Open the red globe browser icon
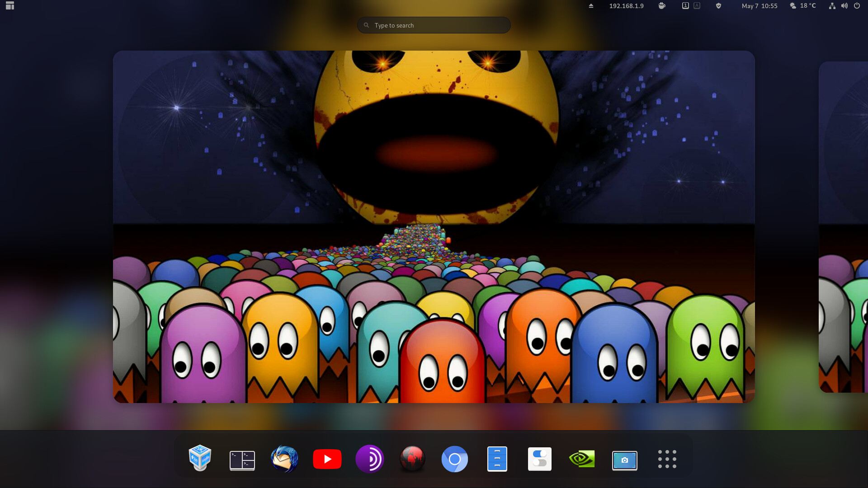This screenshot has width=868, height=488. tap(412, 459)
